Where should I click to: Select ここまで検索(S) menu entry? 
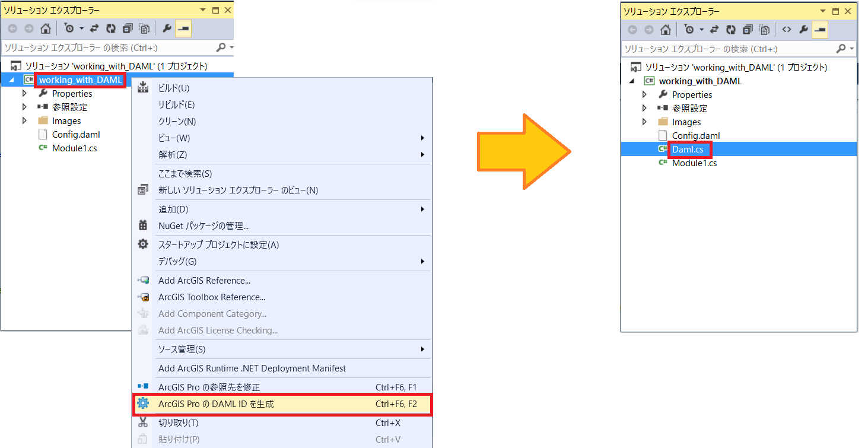point(282,173)
